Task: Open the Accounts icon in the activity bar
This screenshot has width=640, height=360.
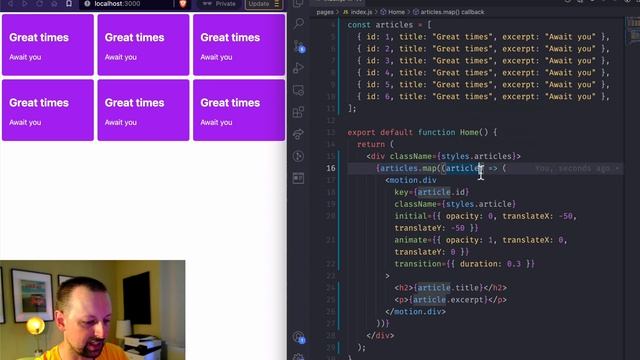Action: (x=299, y=337)
